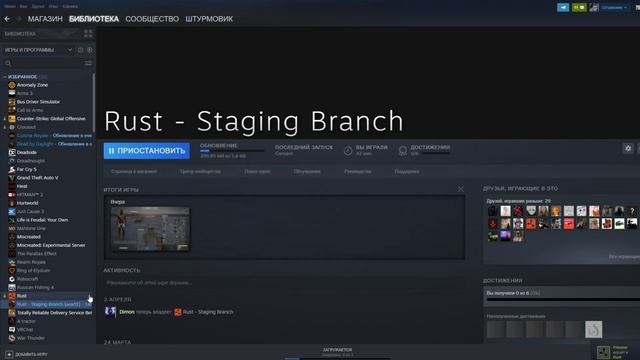Click the play time clock icon
This screenshot has width=640, height=360.
pos(348,151)
